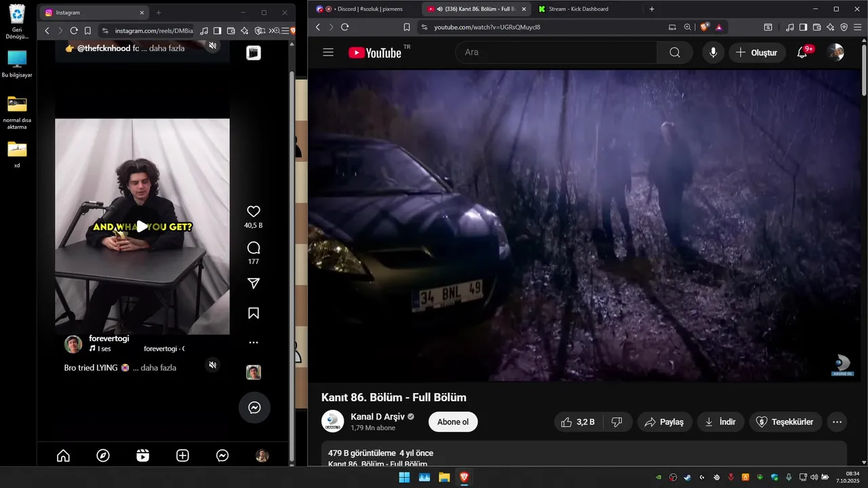Download the video with the İndir button
Image resolution: width=868 pixels, height=488 pixels.
tap(720, 422)
